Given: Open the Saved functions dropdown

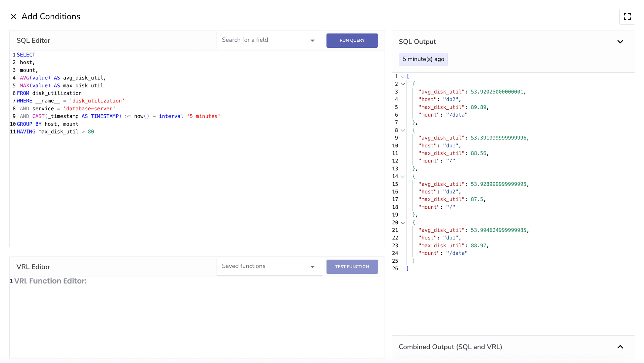Looking at the screenshot, I should (x=269, y=267).
